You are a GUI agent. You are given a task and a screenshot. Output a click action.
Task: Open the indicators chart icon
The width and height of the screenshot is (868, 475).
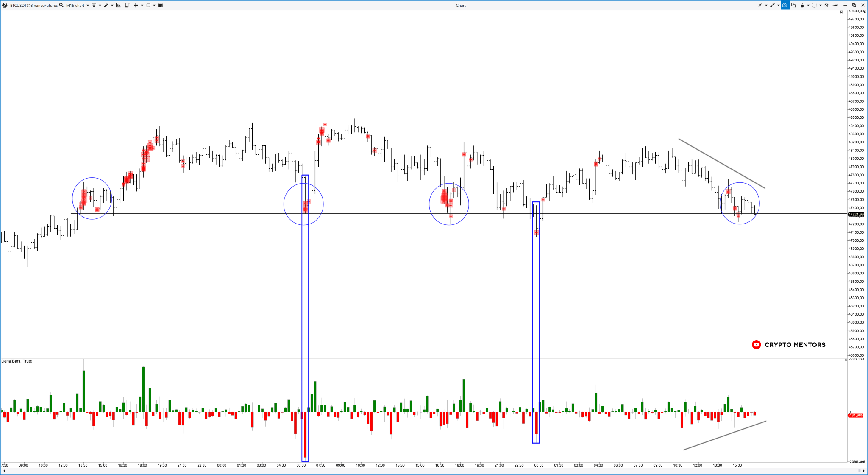tap(118, 5)
